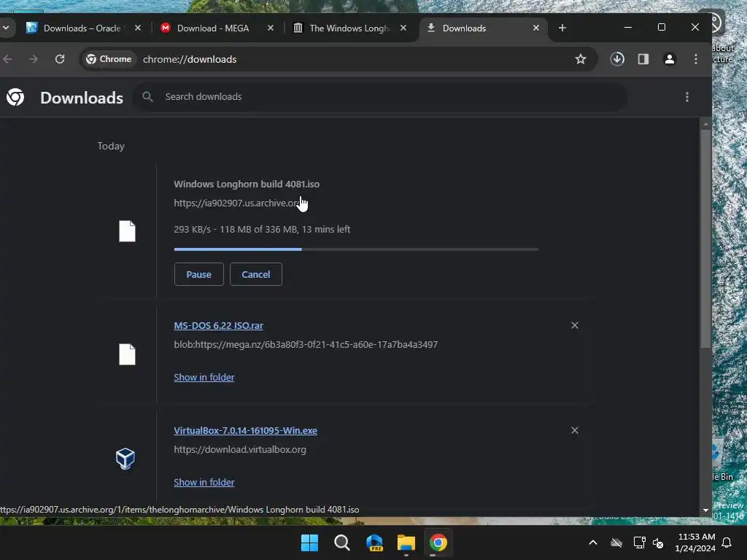Click the OneDrive cloud tray icon
The width and height of the screenshot is (747, 560).
click(x=616, y=542)
